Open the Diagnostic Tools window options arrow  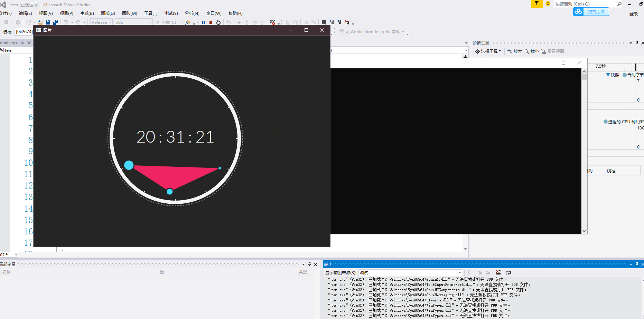(631, 43)
